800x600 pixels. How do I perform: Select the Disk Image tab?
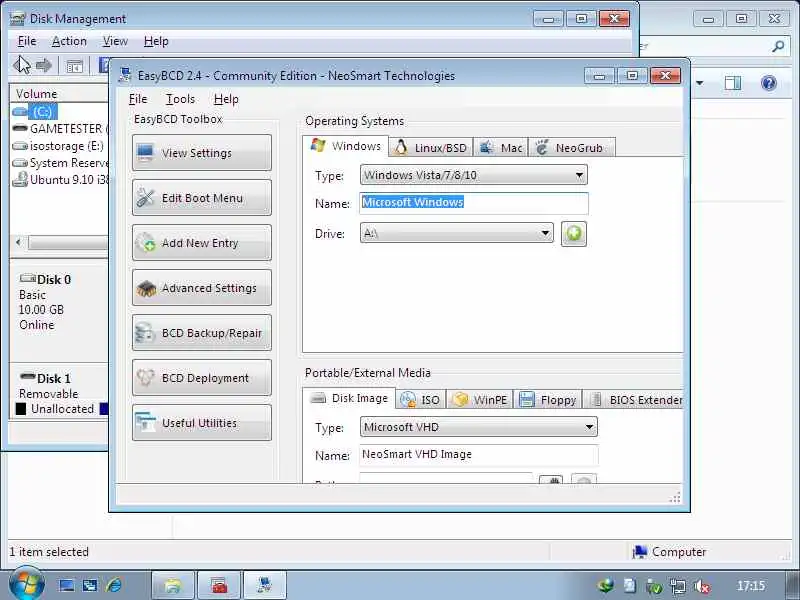(349, 398)
